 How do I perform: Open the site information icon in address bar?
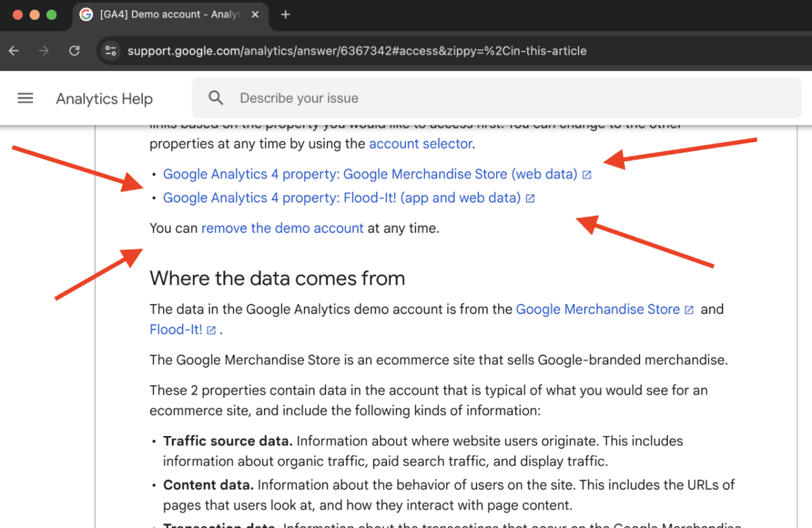111,51
